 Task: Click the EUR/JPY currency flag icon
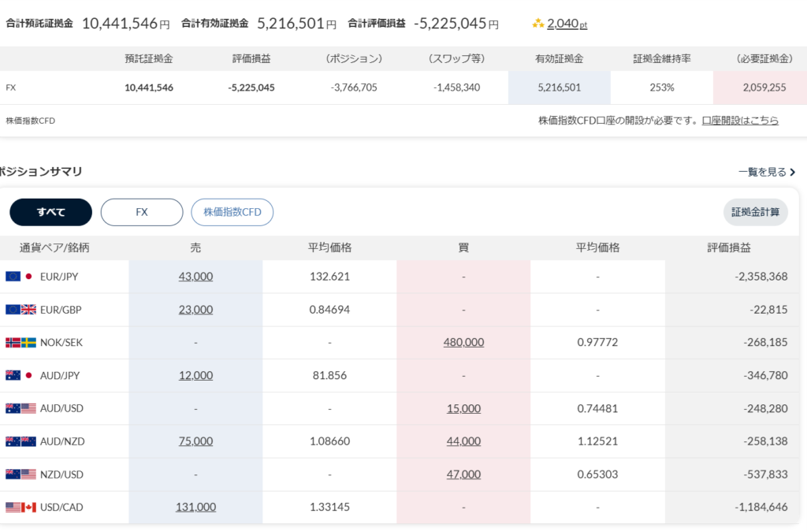pyautogui.click(x=20, y=277)
